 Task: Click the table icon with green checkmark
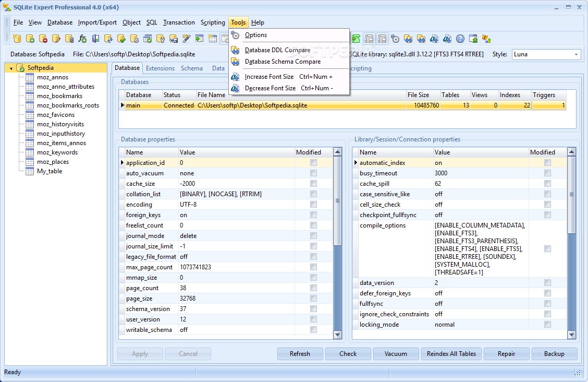pyautogui.click(x=148, y=39)
